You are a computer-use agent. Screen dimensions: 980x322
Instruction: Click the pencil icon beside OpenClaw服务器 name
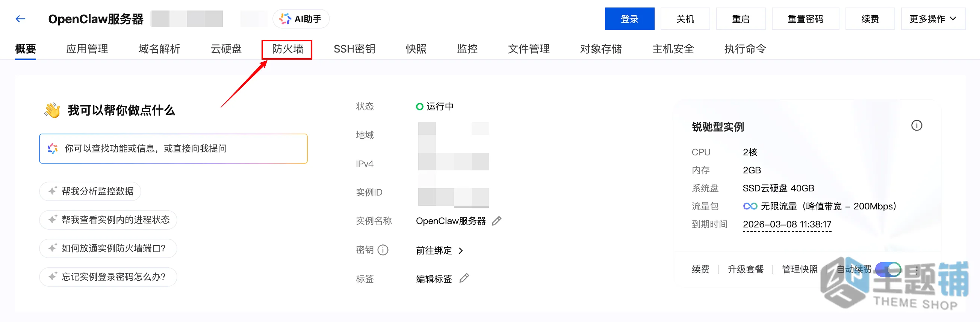(x=496, y=221)
